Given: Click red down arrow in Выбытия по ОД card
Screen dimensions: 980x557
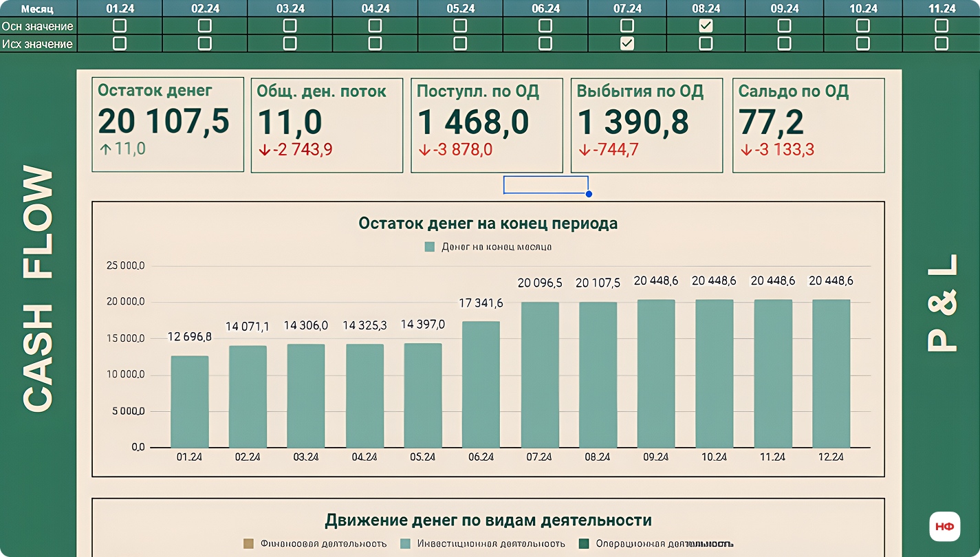Looking at the screenshot, I should pyautogui.click(x=584, y=149).
